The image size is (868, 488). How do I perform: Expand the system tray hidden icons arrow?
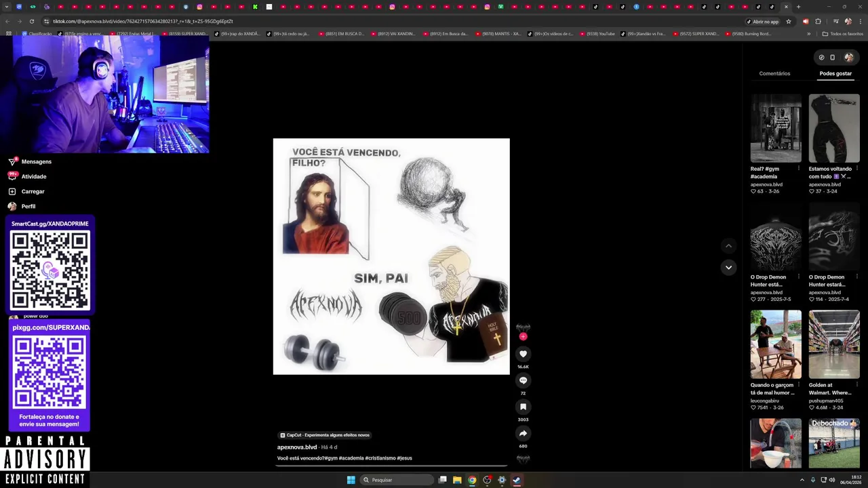pyautogui.click(x=802, y=480)
